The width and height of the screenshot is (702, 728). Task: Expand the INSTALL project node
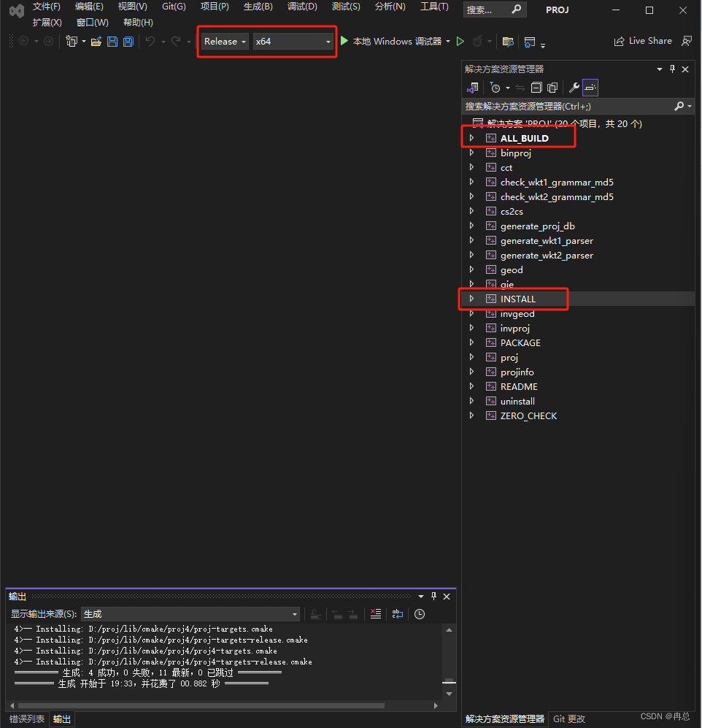click(x=472, y=299)
